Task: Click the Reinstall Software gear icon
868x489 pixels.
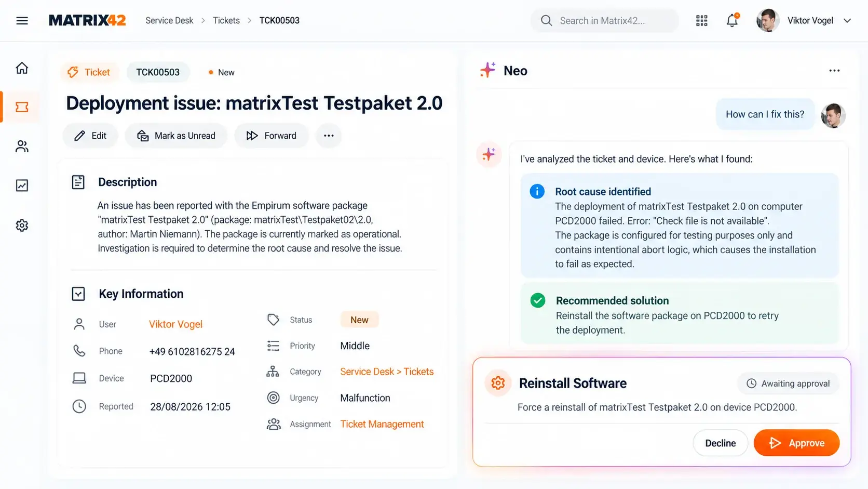Action: coord(498,383)
